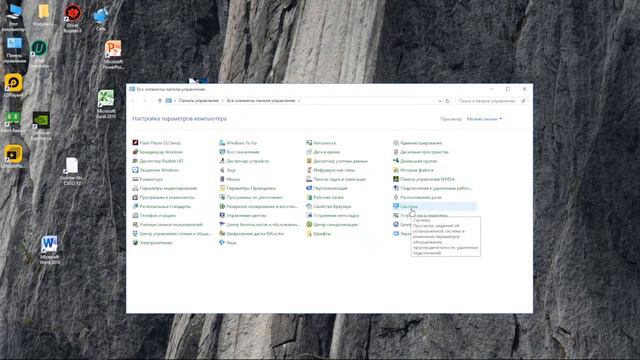Image resolution: width=640 pixels, height=360 pixels.
Task: Open Security and Maintenance center item
Action: click(260, 224)
